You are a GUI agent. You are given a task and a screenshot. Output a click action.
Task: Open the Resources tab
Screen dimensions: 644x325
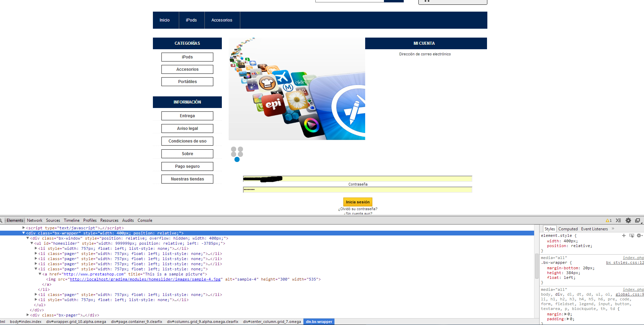109,220
